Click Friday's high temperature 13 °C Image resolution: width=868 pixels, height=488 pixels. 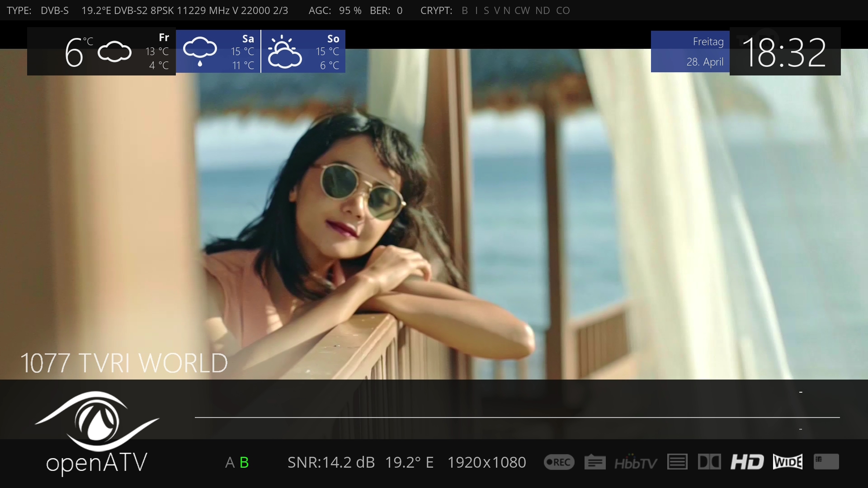157,52
